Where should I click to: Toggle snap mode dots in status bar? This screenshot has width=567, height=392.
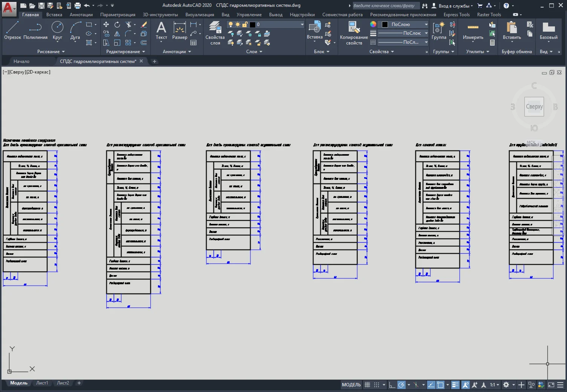[377, 385]
